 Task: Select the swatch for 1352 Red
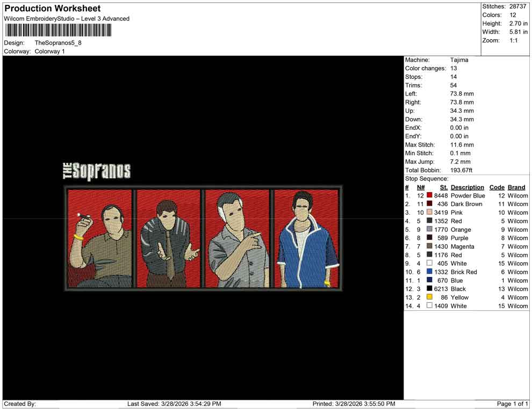tap(429, 221)
